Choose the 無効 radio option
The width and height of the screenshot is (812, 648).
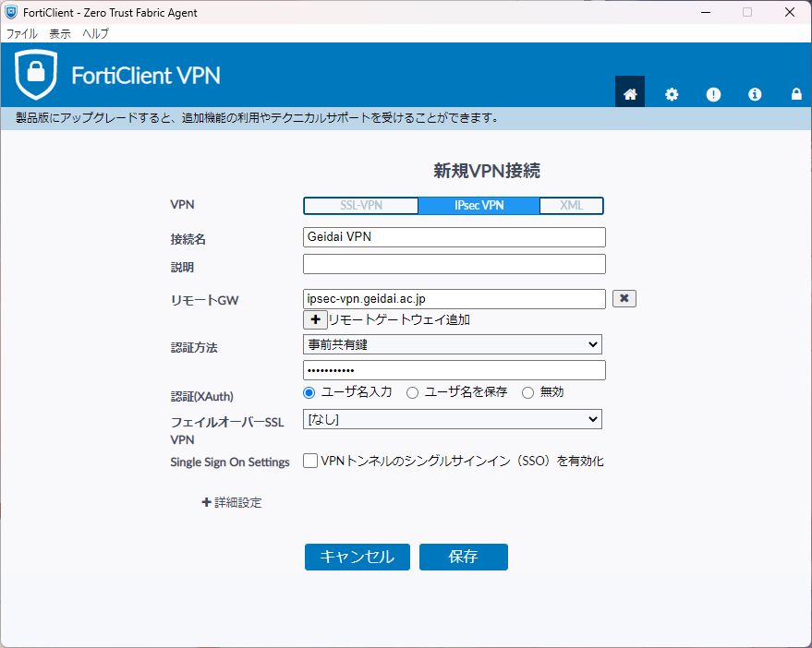[x=528, y=392]
